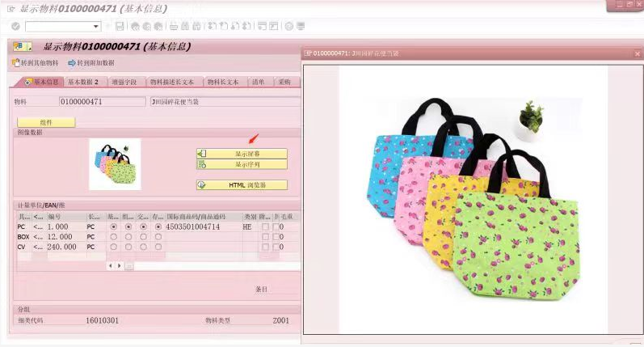Select first radio button in PC row
The width and height of the screenshot is (644, 347).
point(114,227)
